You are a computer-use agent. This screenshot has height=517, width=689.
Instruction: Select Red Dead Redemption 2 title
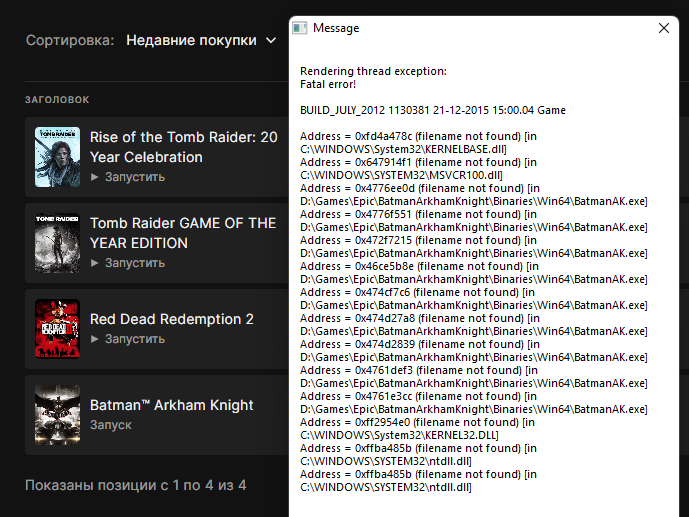tap(172, 319)
